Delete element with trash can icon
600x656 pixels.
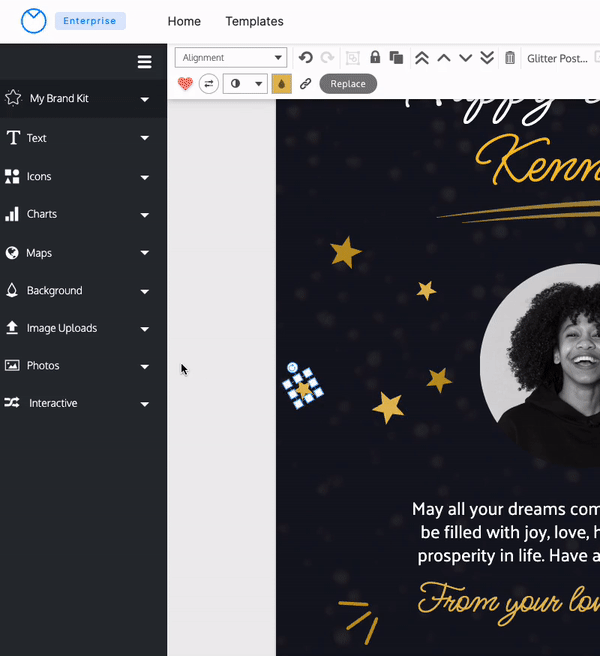click(510, 58)
